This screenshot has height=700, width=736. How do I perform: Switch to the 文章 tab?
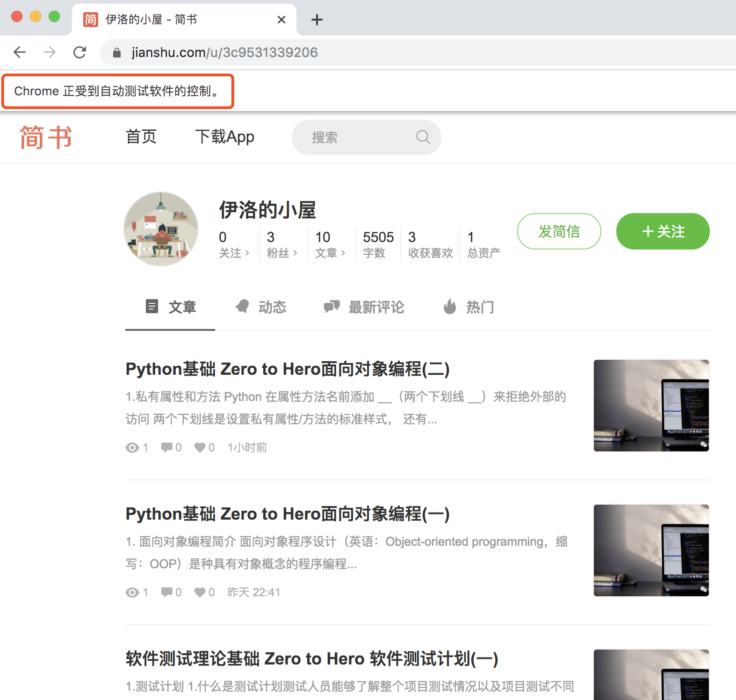point(170,307)
